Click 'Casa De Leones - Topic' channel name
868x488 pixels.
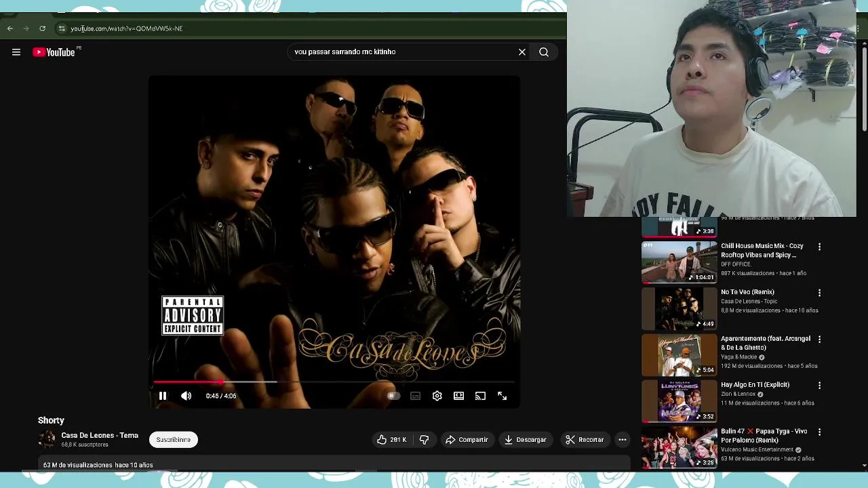[749, 301]
